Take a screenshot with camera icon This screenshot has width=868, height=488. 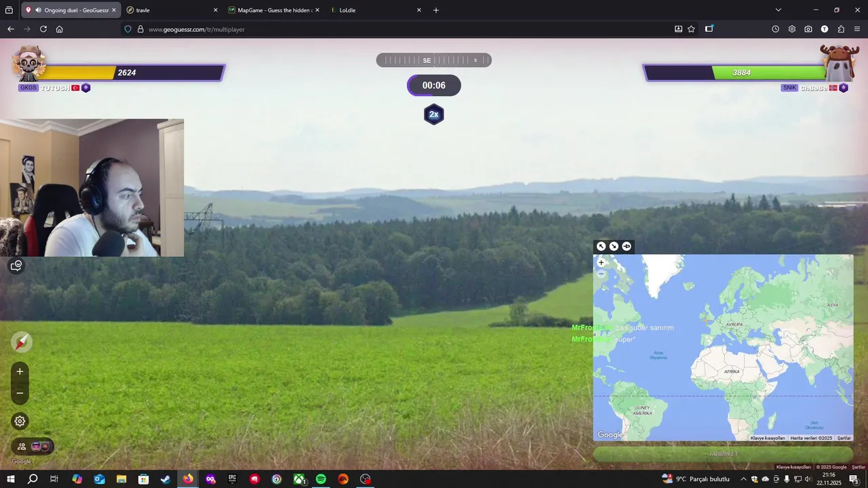808,29
